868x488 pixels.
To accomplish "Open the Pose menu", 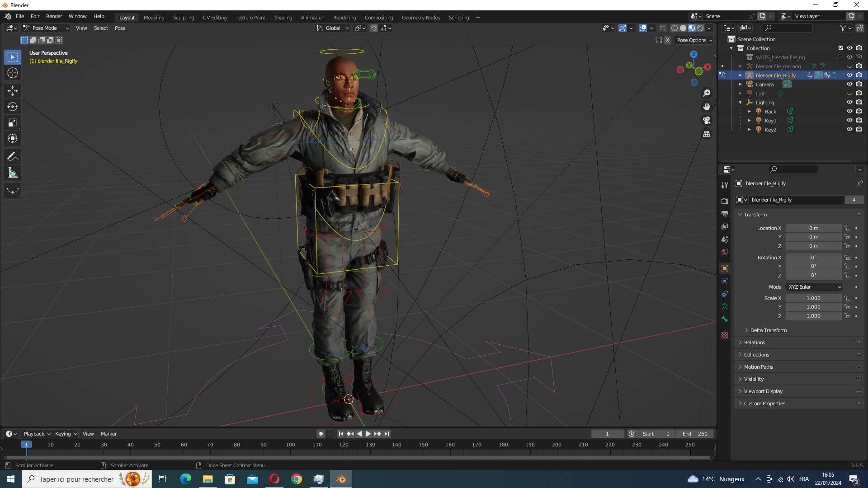I will (x=120, y=28).
